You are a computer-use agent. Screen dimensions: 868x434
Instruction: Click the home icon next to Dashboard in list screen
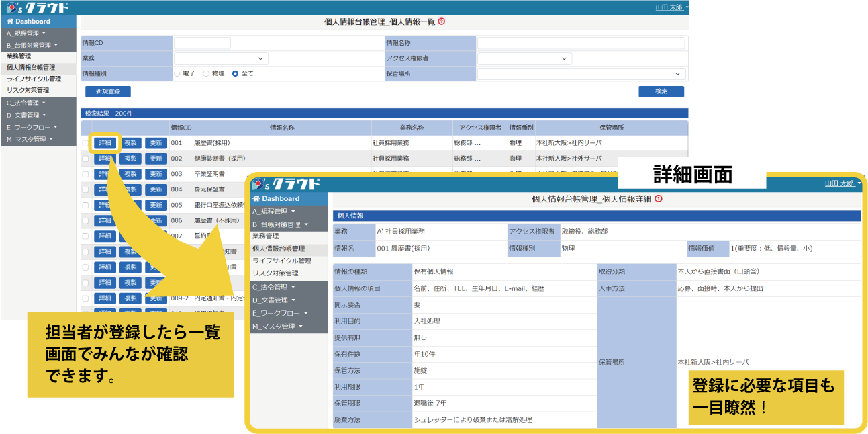coord(10,21)
